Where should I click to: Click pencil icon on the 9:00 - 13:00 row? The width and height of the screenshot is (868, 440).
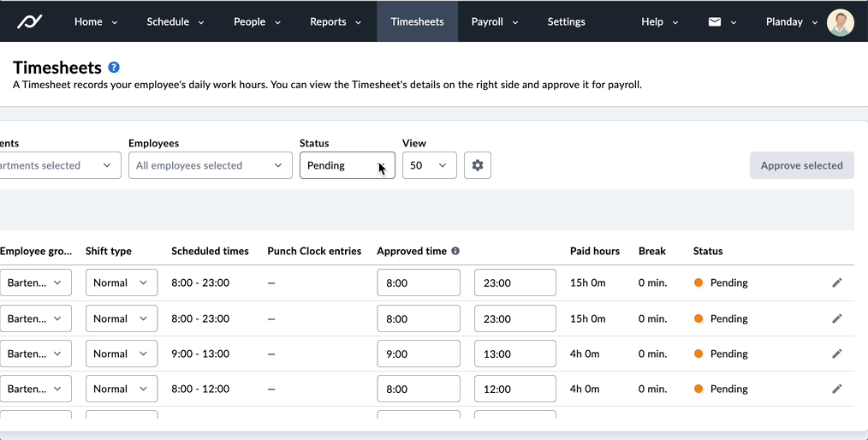point(836,354)
